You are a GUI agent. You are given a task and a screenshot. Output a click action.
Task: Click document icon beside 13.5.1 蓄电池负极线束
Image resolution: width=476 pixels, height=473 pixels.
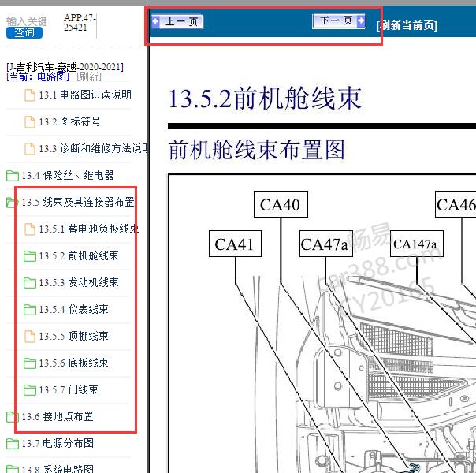(30, 229)
